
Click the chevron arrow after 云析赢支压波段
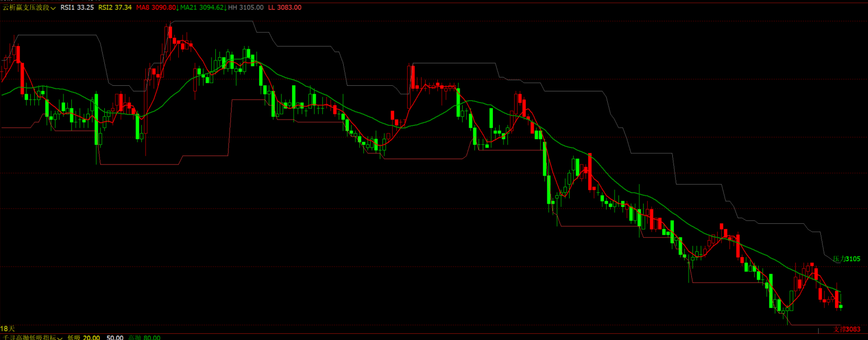coord(53,8)
